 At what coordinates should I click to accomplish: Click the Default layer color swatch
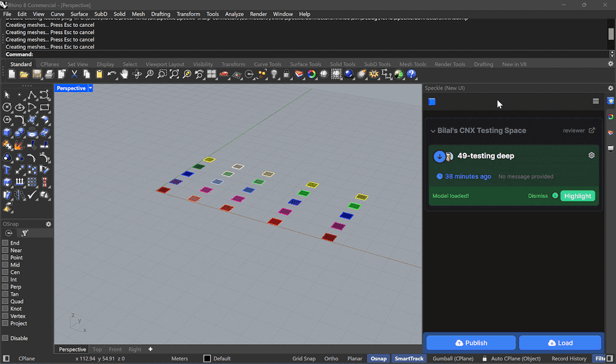tap(207, 359)
